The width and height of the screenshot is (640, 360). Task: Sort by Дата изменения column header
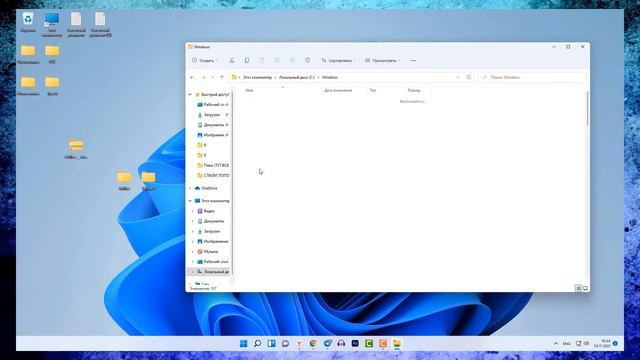(338, 90)
